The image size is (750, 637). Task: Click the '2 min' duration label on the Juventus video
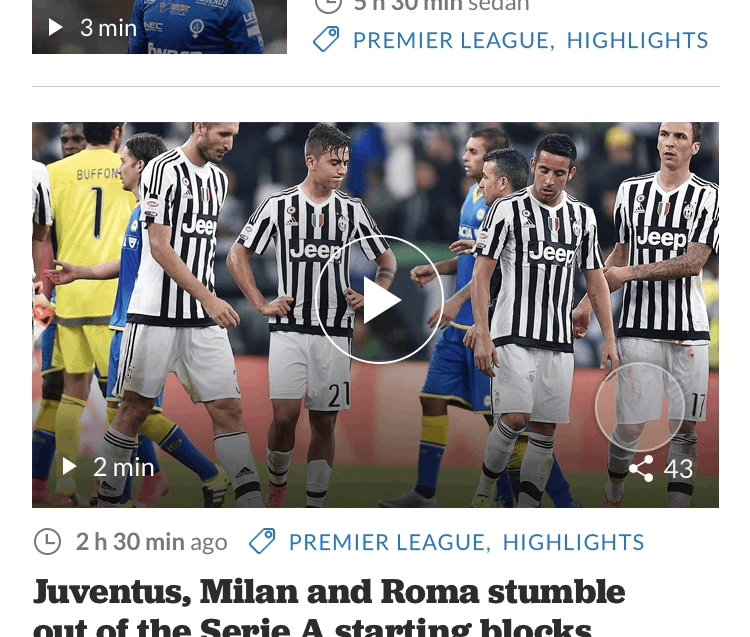123,467
